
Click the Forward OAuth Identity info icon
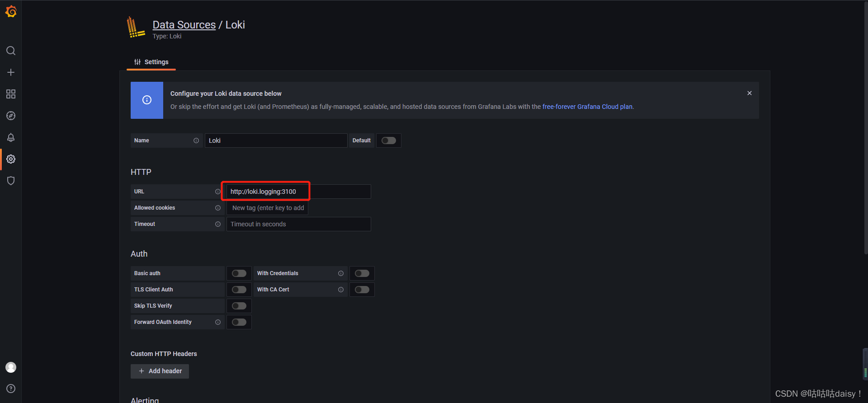click(x=218, y=322)
